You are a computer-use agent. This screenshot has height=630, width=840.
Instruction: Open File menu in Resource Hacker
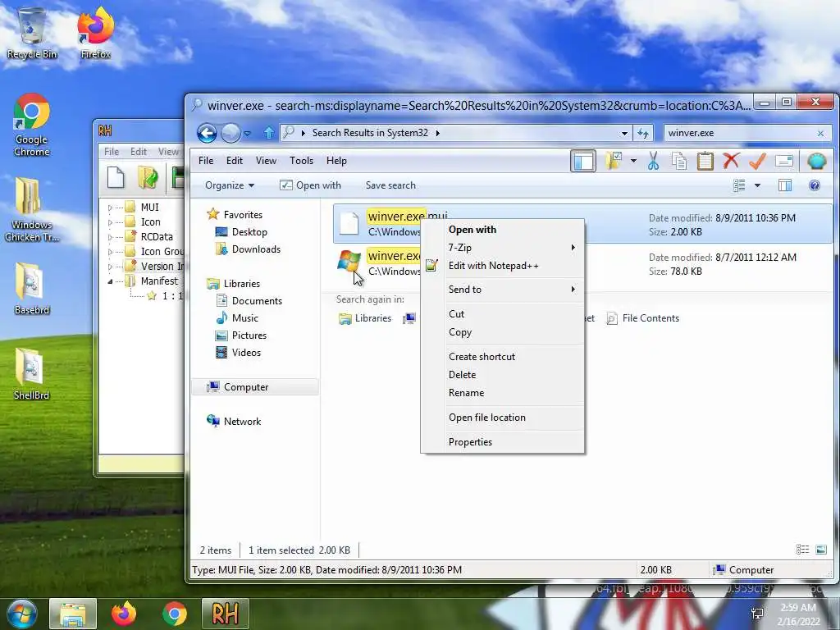(112, 152)
